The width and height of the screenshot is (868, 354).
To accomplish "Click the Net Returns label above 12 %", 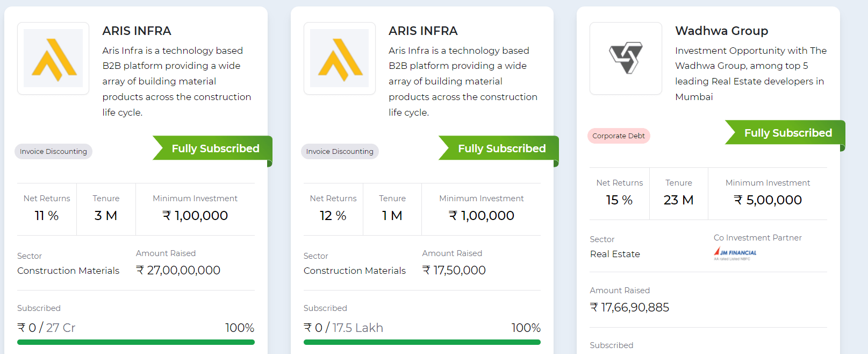I will (333, 199).
